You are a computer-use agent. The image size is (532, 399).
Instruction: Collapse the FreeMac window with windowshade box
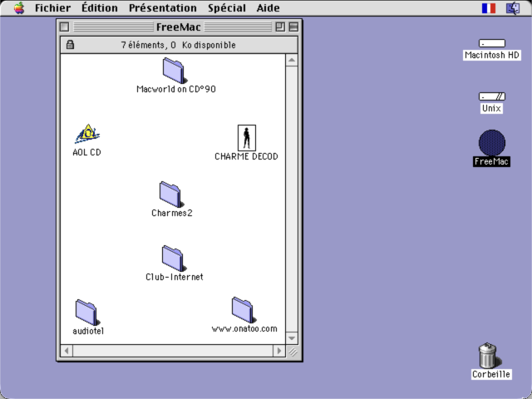pyautogui.click(x=293, y=27)
